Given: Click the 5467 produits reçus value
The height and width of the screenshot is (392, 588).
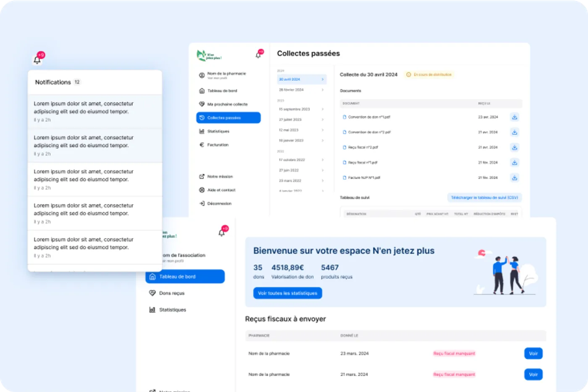Looking at the screenshot, I should click(330, 267).
